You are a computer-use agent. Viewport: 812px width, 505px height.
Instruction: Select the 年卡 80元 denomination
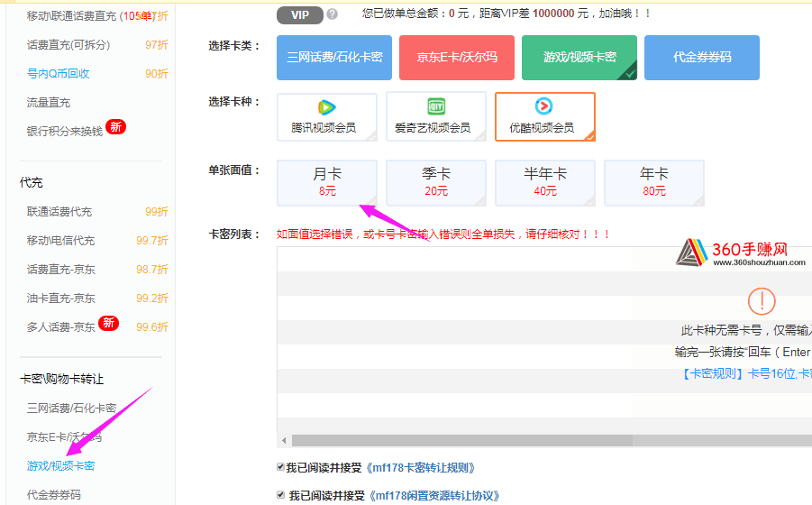tap(654, 183)
